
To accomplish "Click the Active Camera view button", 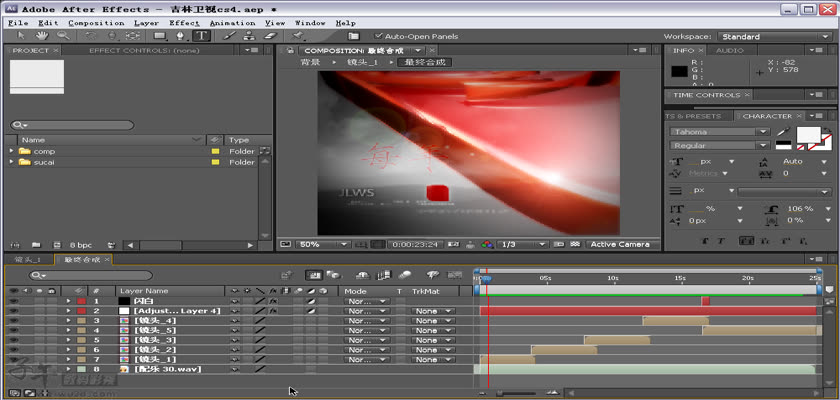I will (620, 244).
